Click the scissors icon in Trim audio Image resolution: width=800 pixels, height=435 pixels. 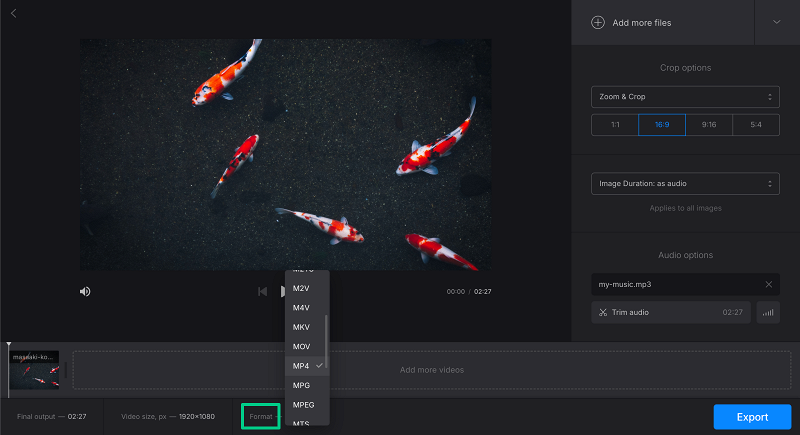pos(603,313)
